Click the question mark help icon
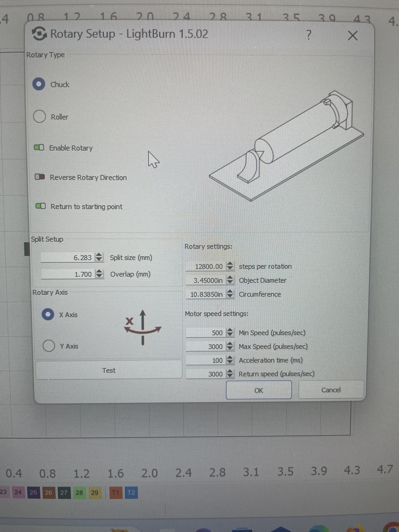The height and width of the screenshot is (532, 399). 308,35
